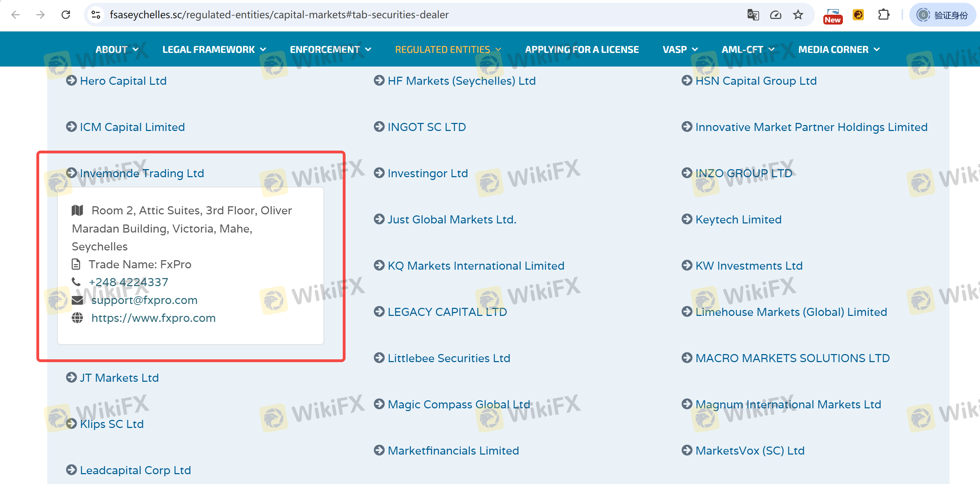Expand the MEDIA CORNER menu chevron
Screen dimensions: 980x484
(x=877, y=49)
